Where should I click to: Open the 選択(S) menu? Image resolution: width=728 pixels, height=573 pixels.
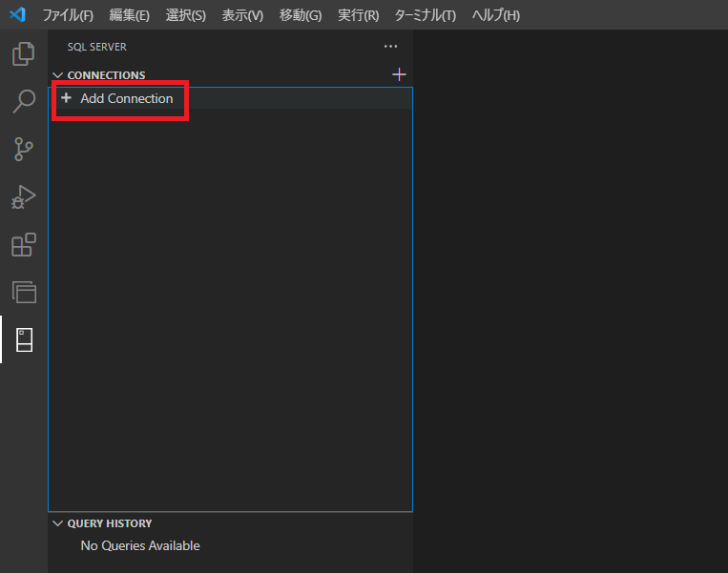(x=186, y=15)
